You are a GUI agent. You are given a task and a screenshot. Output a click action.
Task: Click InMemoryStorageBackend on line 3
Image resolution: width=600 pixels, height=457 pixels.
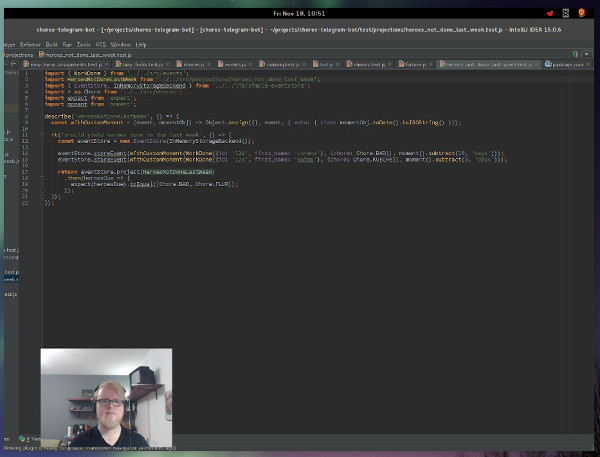(150, 86)
